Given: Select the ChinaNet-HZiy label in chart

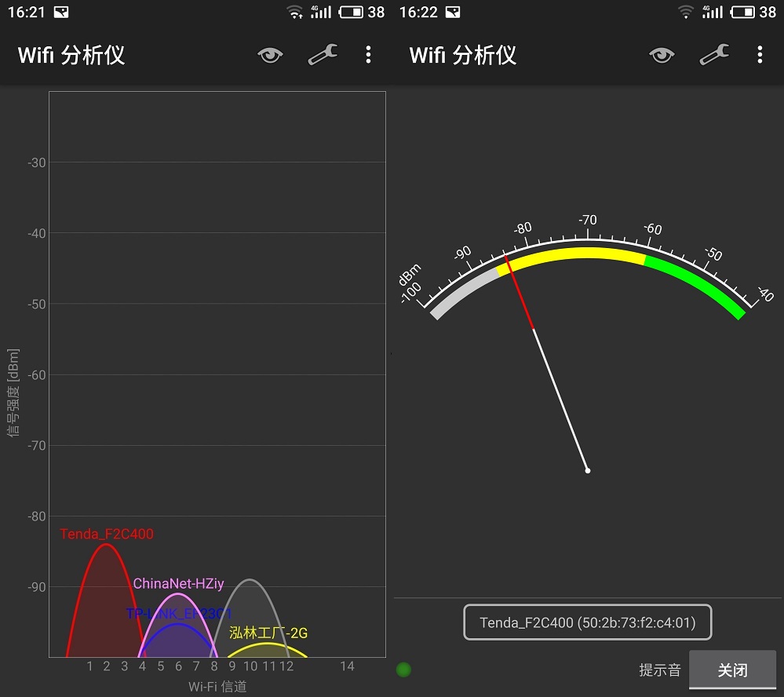Looking at the screenshot, I should click(178, 583).
